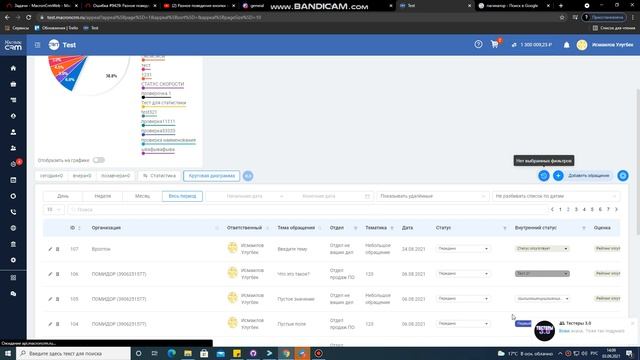Open the Статус dropdown in row 106
The image size is (640, 360).
(462, 273)
